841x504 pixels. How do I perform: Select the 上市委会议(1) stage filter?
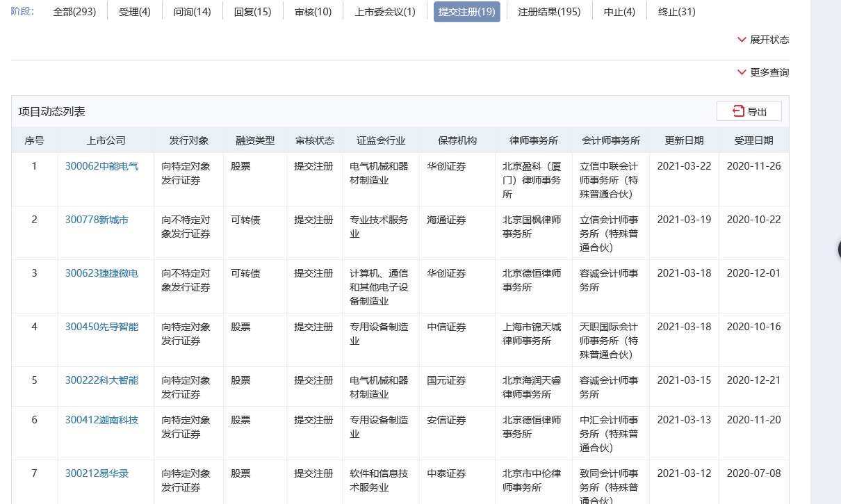[385, 12]
